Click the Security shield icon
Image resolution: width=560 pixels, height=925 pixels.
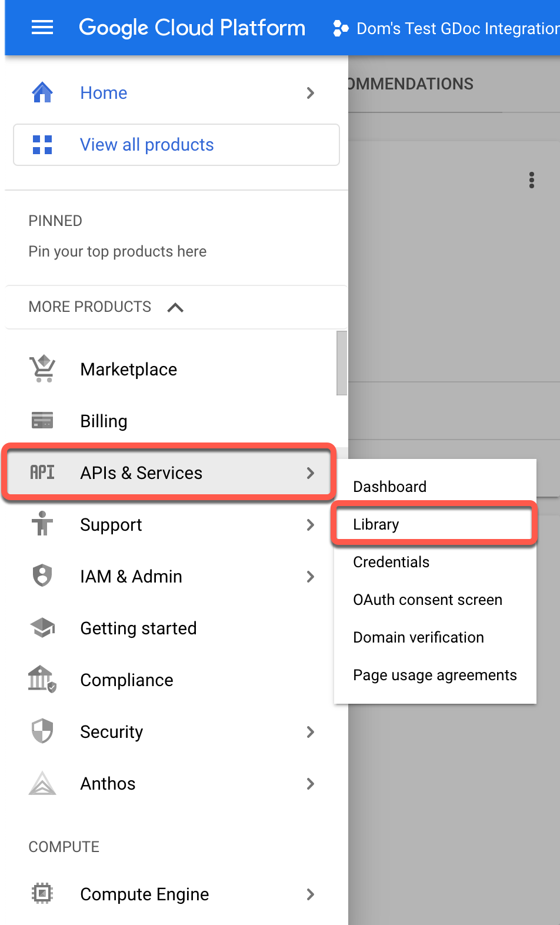(42, 731)
